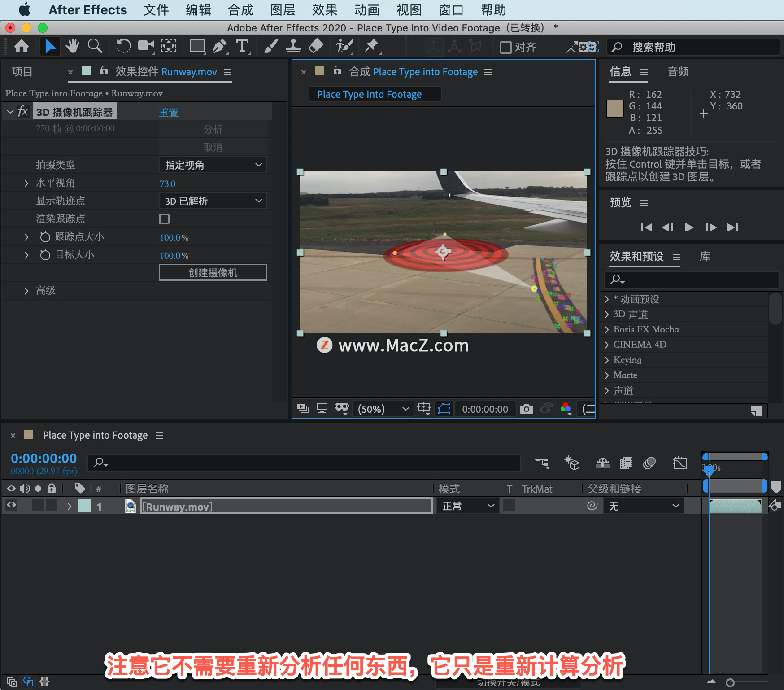This screenshot has height=690, width=784.
Task: Click the region of interest icon
Action: pyautogui.click(x=424, y=409)
